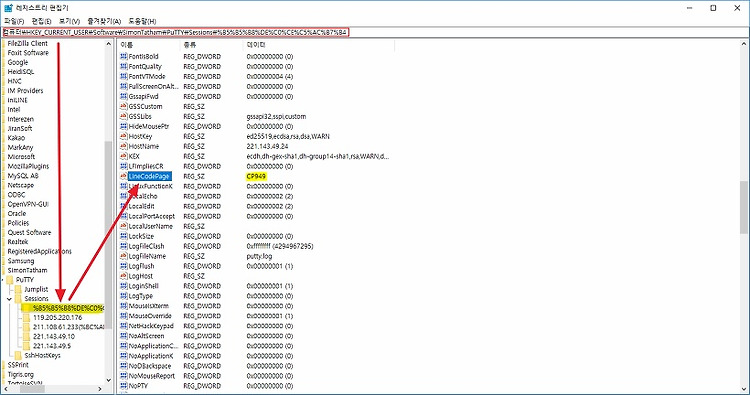Select the MozillaPlugins key

(28, 166)
